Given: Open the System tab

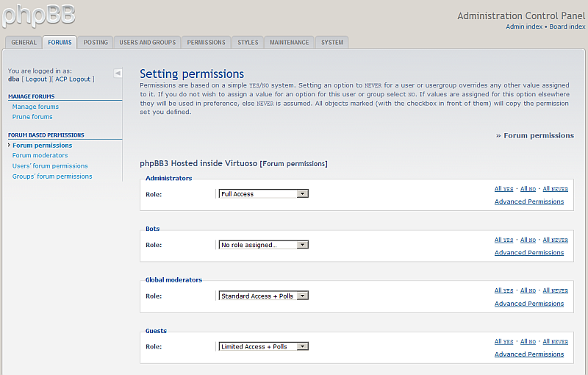Looking at the screenshot, I should coord(332,43).
